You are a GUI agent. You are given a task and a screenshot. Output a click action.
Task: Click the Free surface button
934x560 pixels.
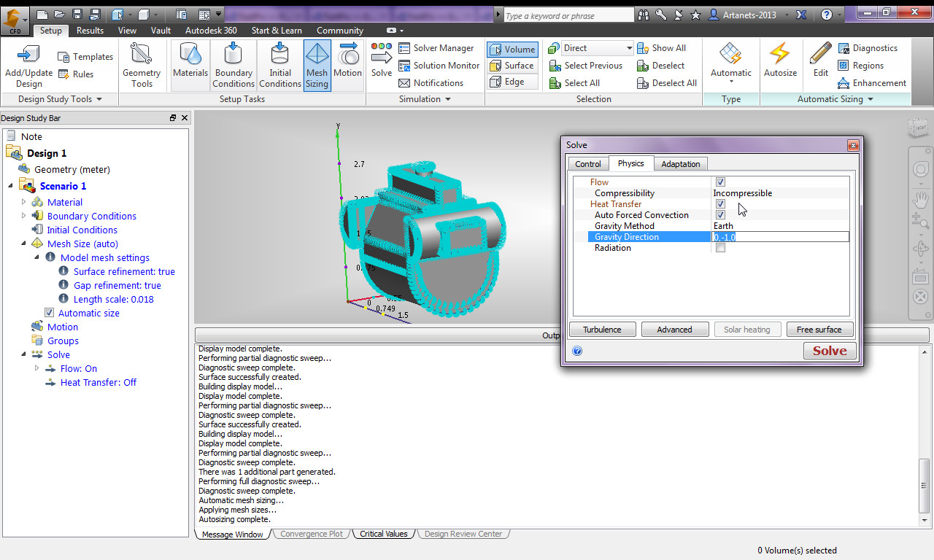tap(819, 330)
